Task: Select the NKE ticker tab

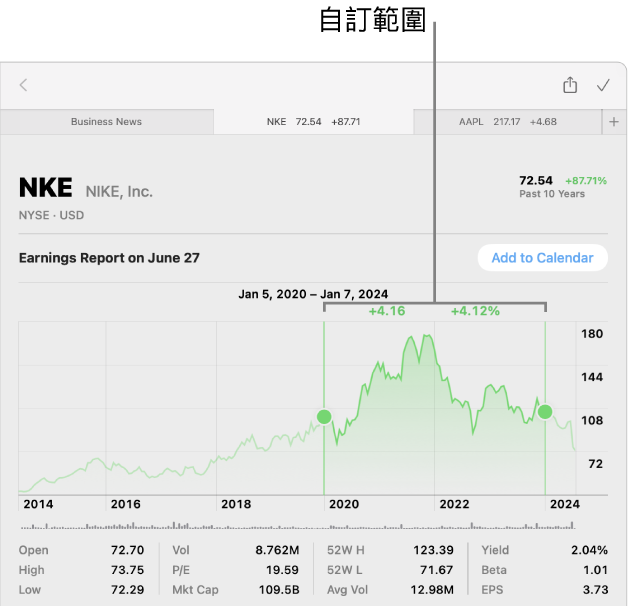Action: [313, 122]
